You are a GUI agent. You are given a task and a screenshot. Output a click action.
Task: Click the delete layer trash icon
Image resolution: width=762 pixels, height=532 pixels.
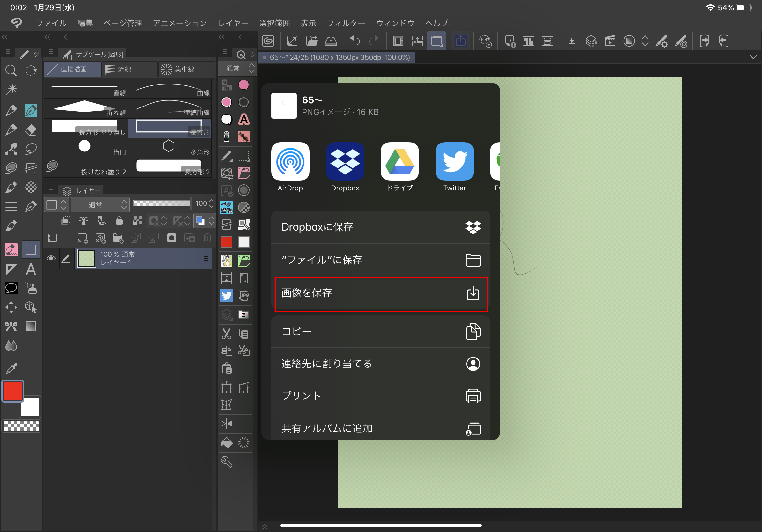pos(207,238)
